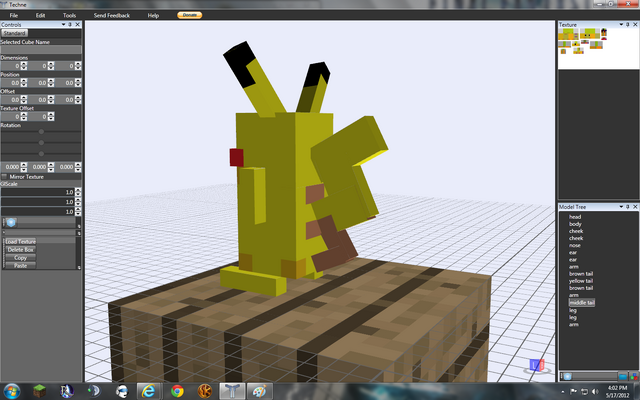The height and width of the screenshot is (400, 640).
Task: Click the blue folder icon below Model Tree
Action: pos(623,376)
